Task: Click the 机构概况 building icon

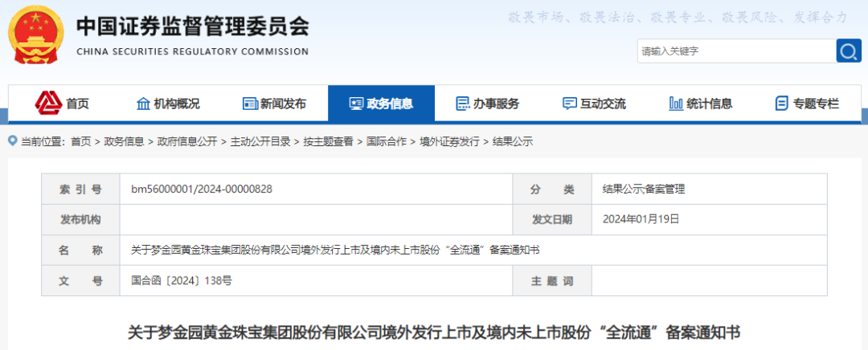Action: (x=143, y=104)
